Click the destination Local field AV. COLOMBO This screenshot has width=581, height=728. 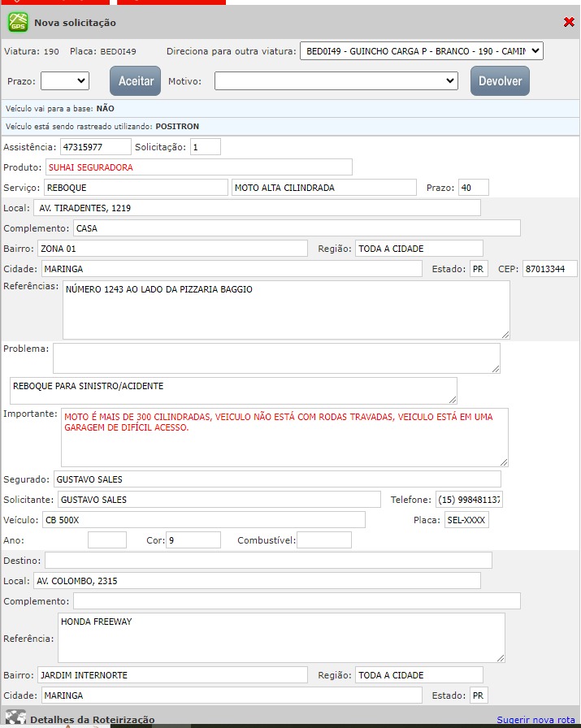click(257, 581)
